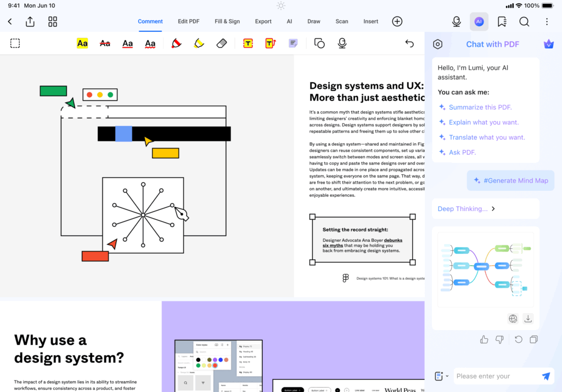Open the shapes tool
The image size is (562, 392).
pos(319,43)
